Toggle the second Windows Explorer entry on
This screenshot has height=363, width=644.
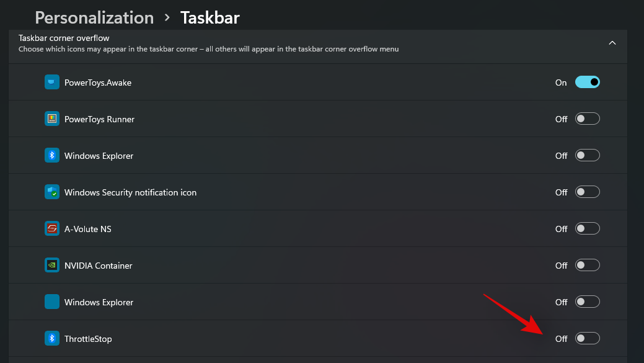point(587,301)
